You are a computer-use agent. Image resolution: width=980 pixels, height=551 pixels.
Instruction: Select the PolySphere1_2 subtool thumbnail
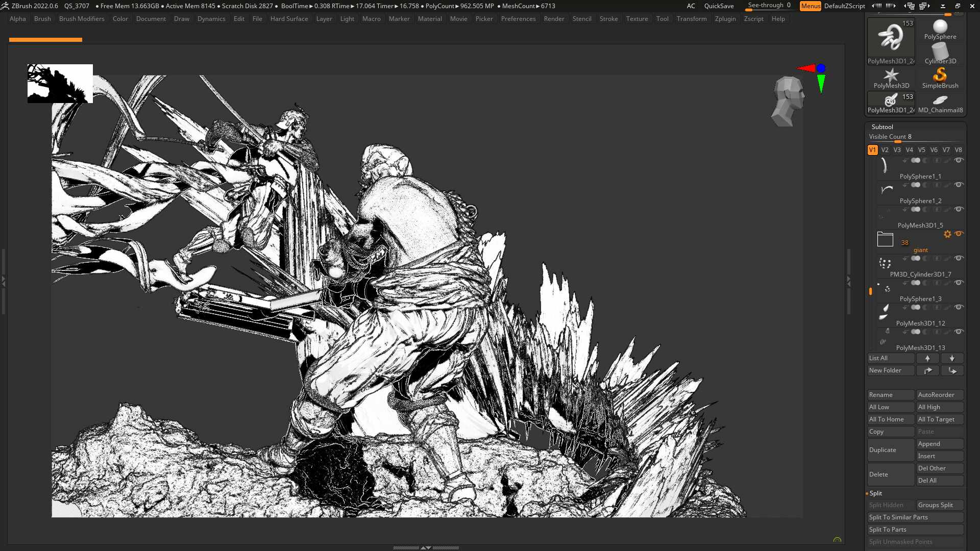885,190
